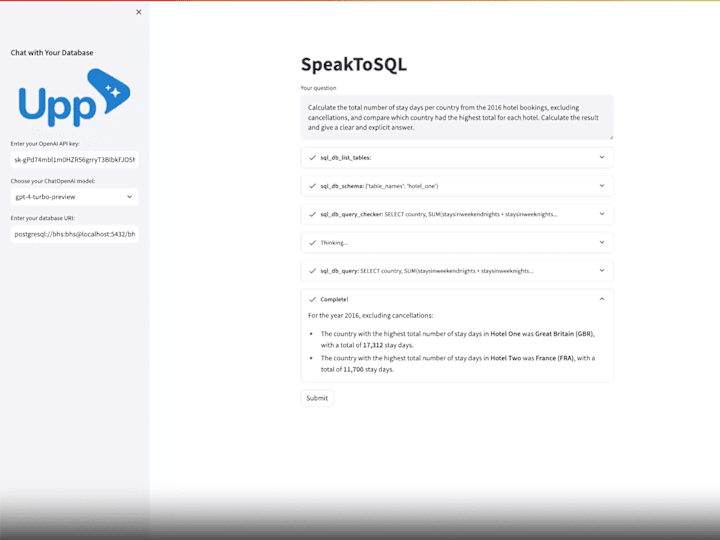
Task: Click the sql_db_list_tables label
Action: (346, 158)
